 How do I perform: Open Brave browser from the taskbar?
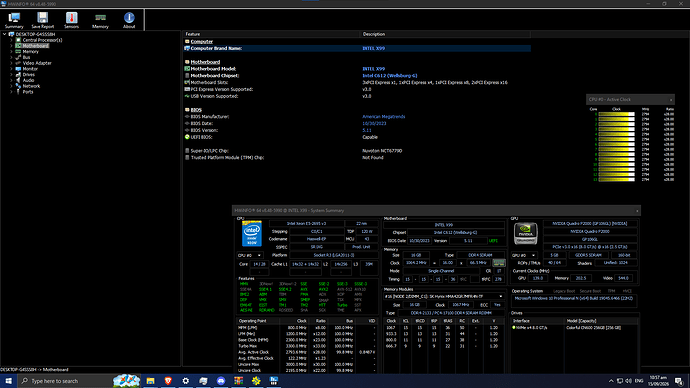[168, 381]
